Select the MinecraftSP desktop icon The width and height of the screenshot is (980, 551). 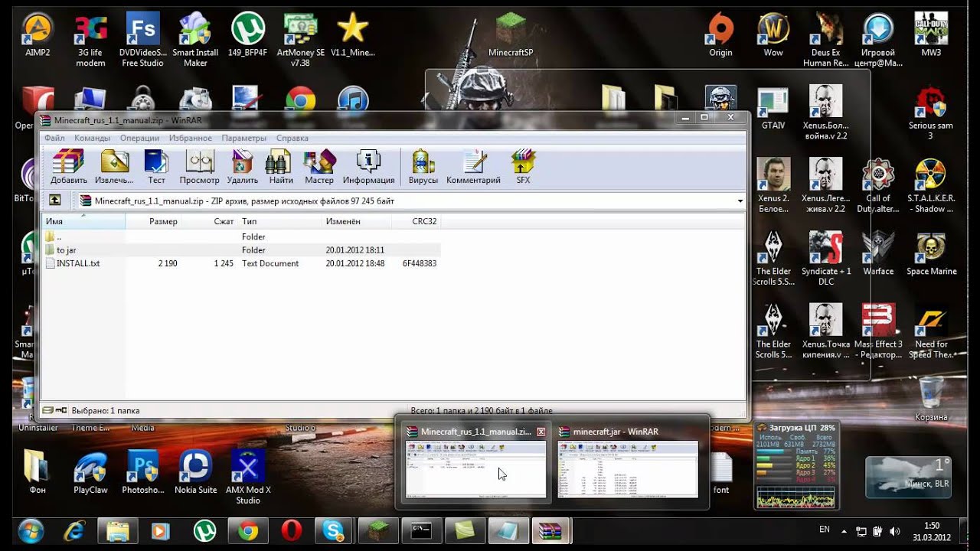coord(511,34)
